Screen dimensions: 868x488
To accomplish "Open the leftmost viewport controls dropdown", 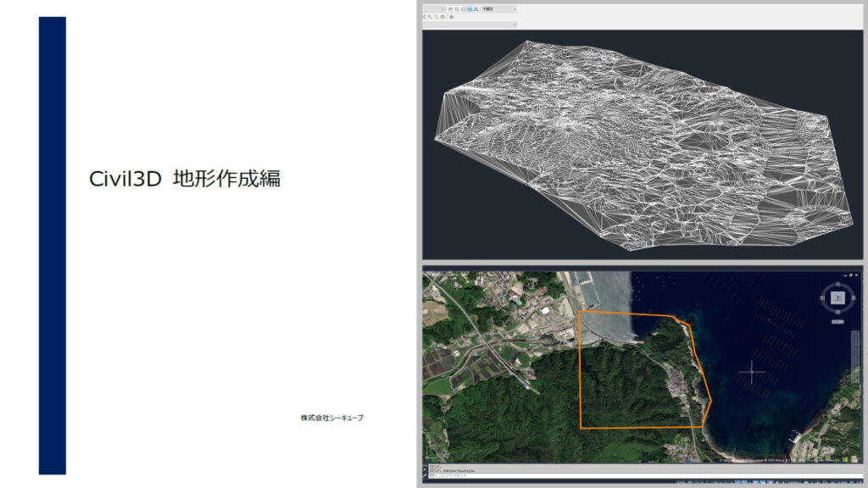I will point(443,9).
